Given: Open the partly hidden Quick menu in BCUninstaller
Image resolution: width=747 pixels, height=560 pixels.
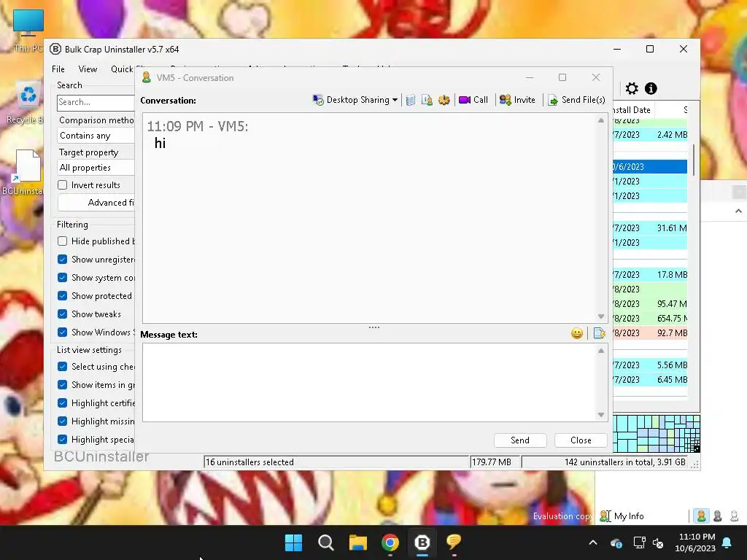Looking at the screenshot, I should (123, 69).
